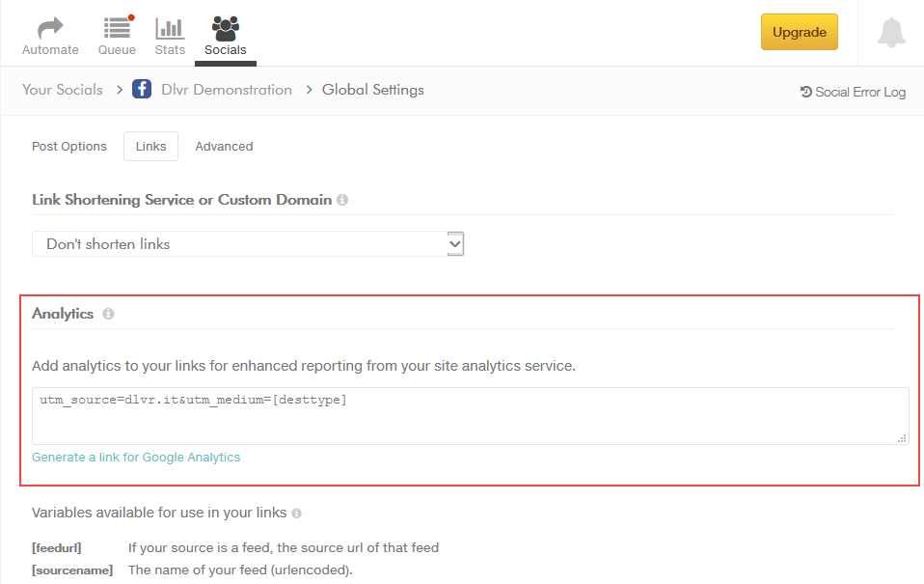Click the Socials people icon

[225, 26]
